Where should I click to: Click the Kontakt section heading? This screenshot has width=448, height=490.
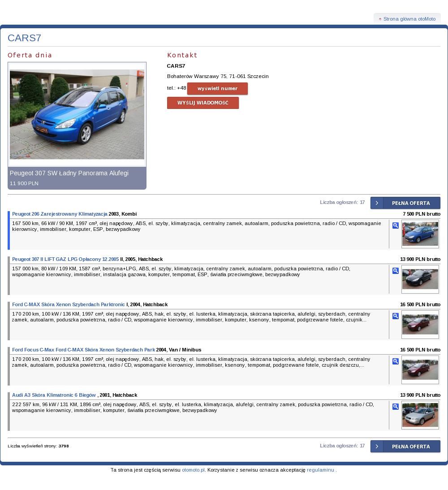point(182,55)
